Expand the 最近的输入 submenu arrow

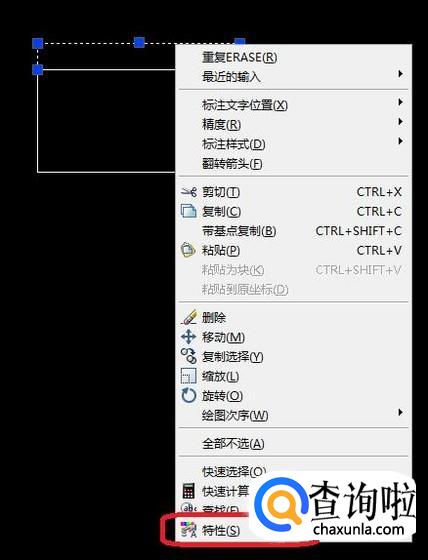click(x=400, y=74)
